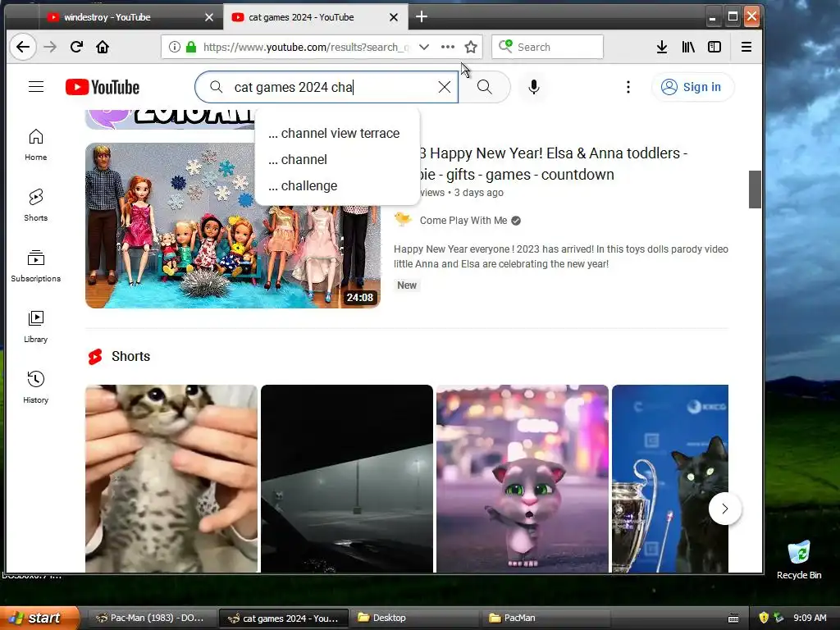Open the Elsa & Anna toddlers video thumbnail
Screen dimensions: 840x630
[232, 226]
